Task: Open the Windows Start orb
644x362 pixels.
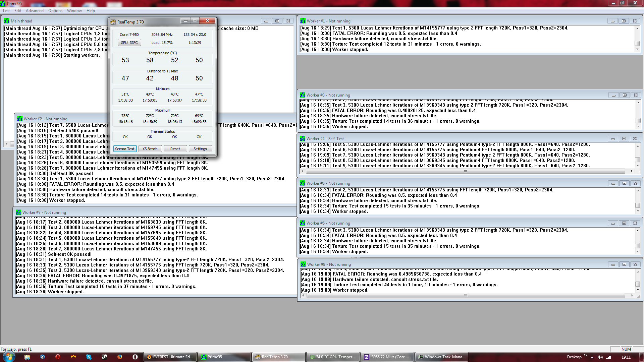Action: click(9, 357)
